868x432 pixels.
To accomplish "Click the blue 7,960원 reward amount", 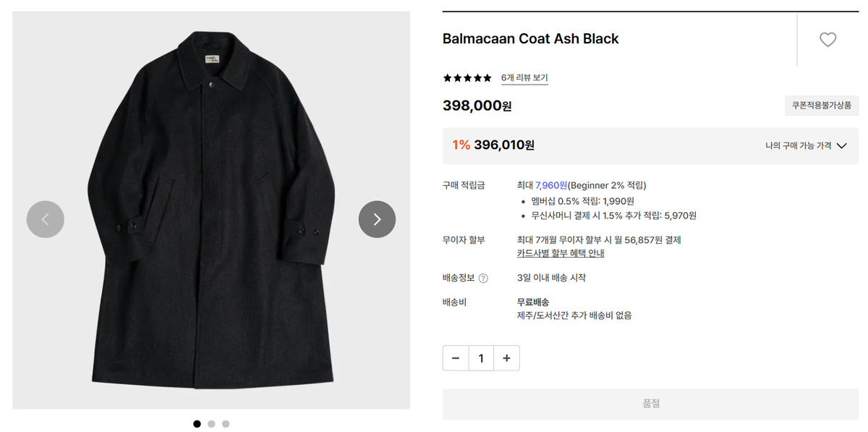I will point(551,185).
